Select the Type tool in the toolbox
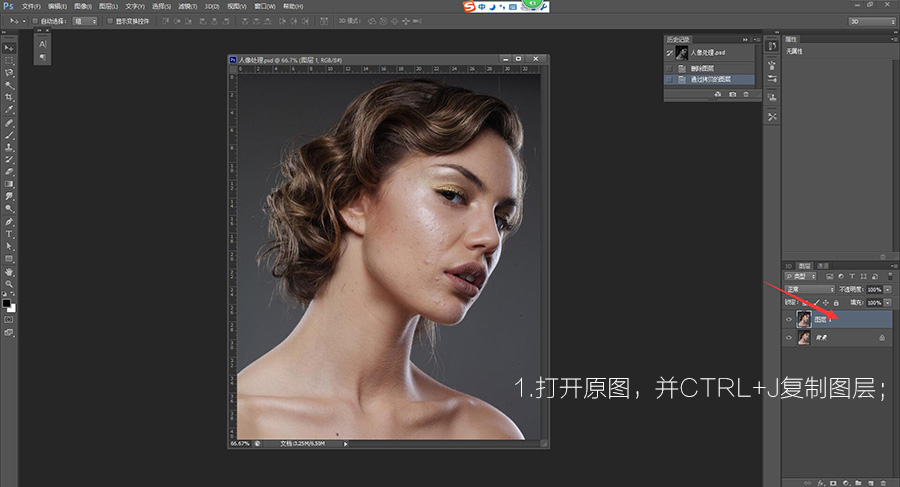900x487 pixels. point(10,233)
